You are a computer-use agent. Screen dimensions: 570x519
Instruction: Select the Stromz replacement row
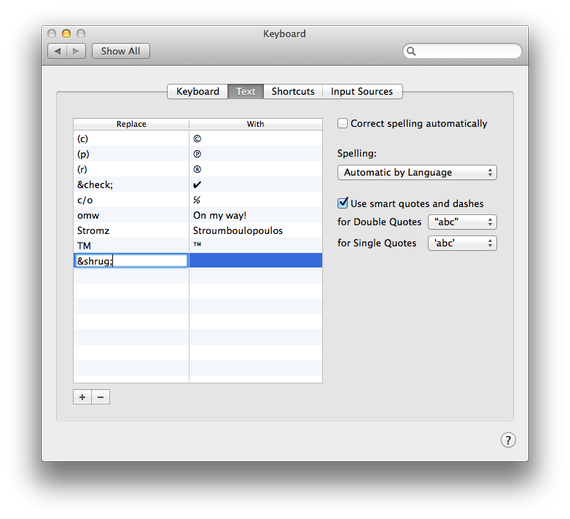tap(198, 230)
